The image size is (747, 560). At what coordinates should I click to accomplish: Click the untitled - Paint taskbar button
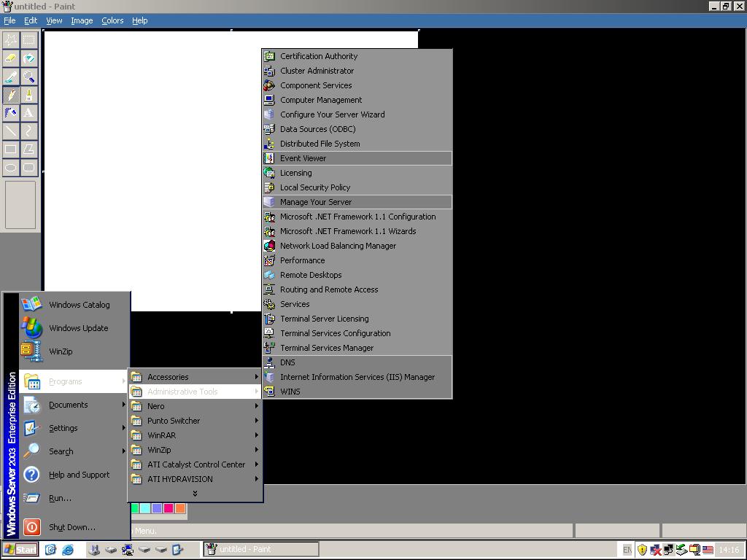(261, 549)
